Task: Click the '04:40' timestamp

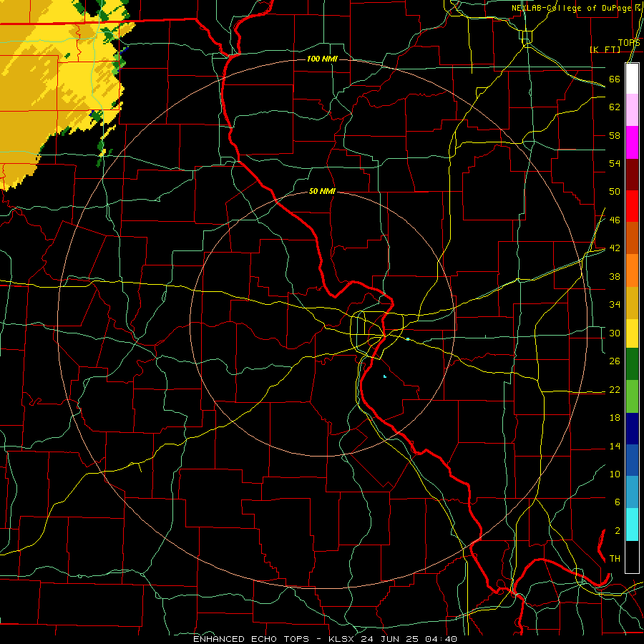Action: 442,639
